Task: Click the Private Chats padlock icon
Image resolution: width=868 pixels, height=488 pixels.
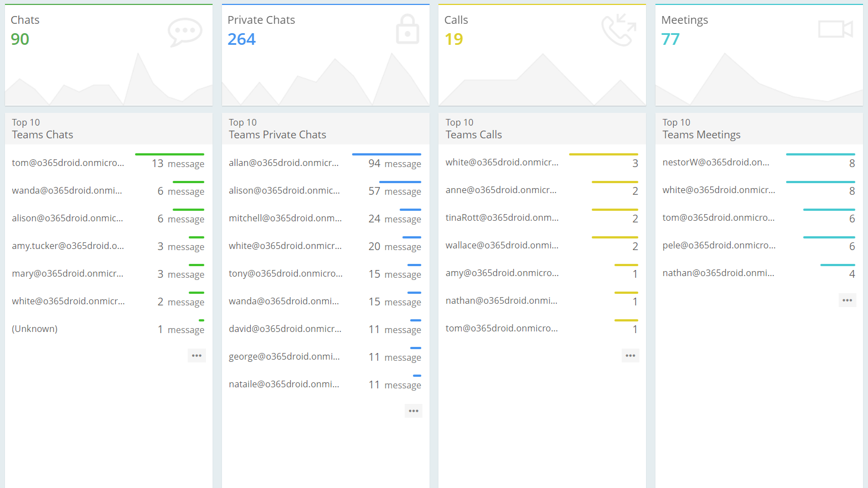Action: pyautogui.click(x=407, y=30)
